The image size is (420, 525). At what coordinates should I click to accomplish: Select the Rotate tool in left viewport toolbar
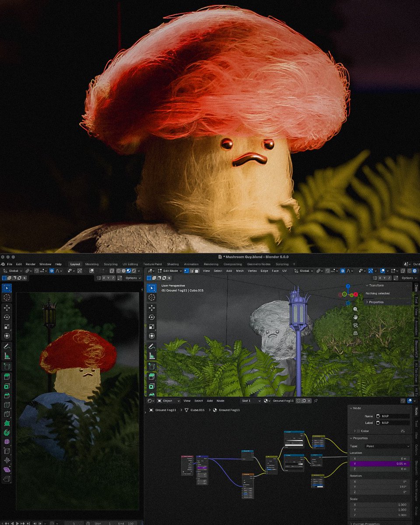pyautogui.click(x=7, y=317)
